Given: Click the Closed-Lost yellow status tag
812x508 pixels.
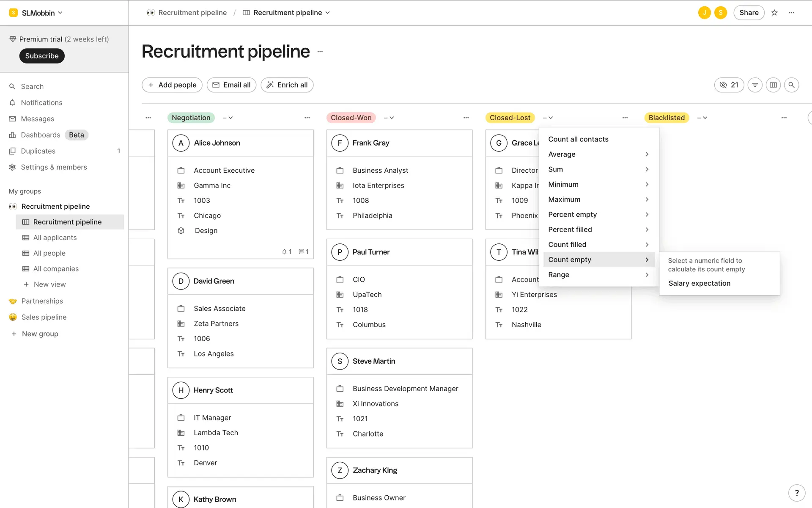Looking at the screenshot, I should (510, 118).
